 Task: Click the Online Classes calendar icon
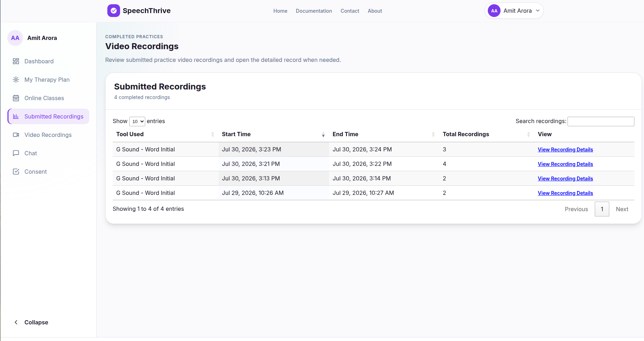16,98
